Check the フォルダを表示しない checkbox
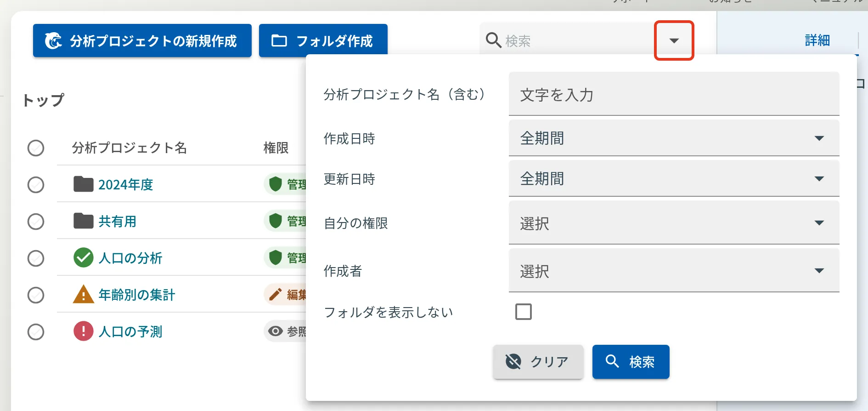This screenshot has width=868, height=411. tap(524, 312)
